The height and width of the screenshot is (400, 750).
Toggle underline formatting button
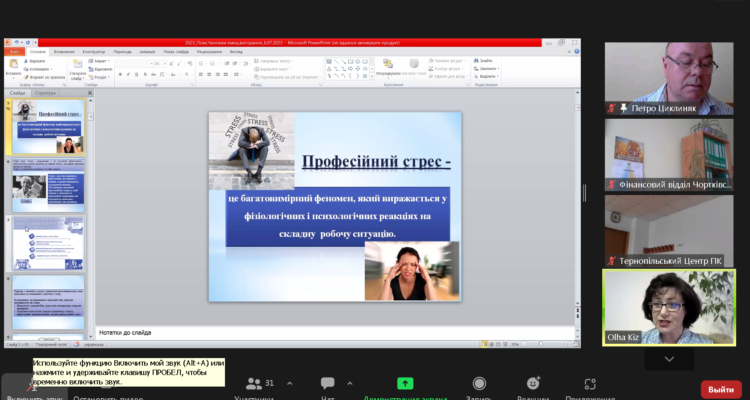point(136,74)
